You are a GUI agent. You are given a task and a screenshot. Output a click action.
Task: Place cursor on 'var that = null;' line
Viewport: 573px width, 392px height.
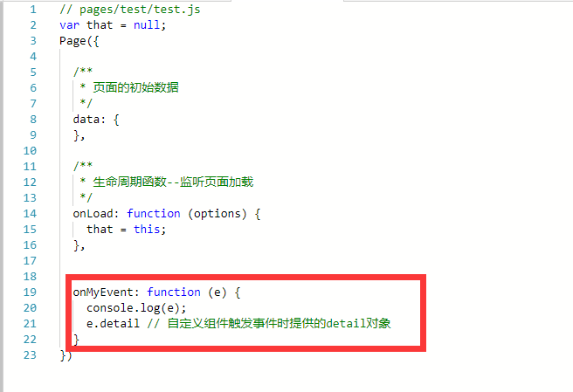click(113, 25)
